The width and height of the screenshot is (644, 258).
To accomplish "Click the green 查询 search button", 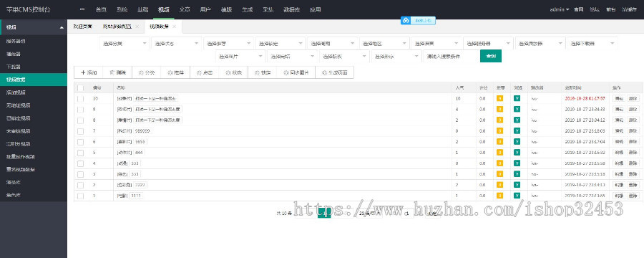I will coord(490,56).
